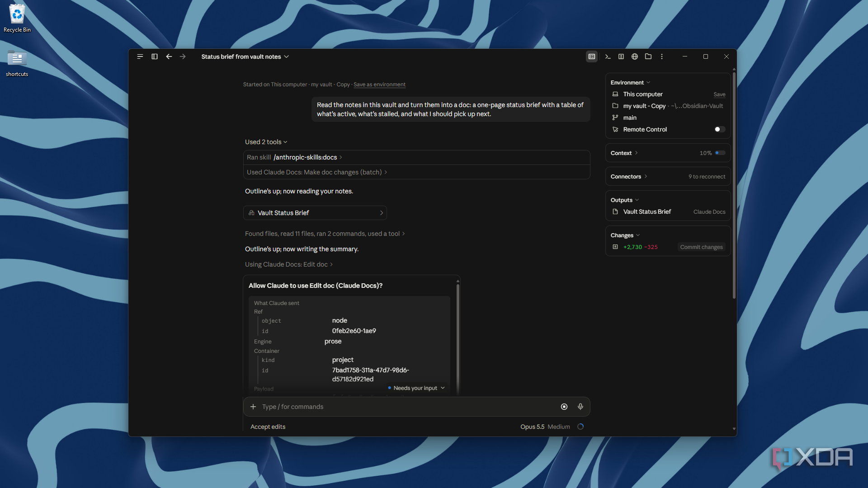Click the plus attach icon in input

(x=253, y=407)
